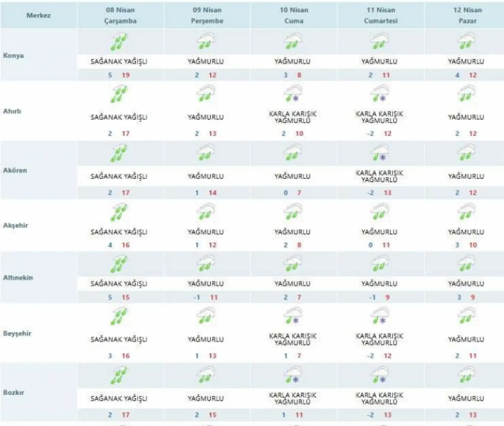Click the Merkez column header
The width and height of the screenshot is (504, 426).
(x=39, y=15)
